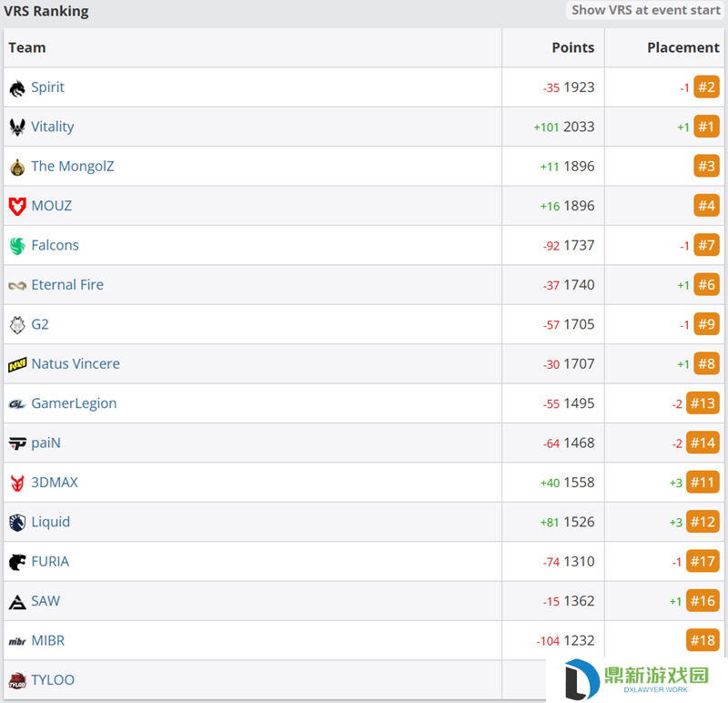Open the MIBR team link
The height and width of the screenshot is (703, 728).
point(48,640)
